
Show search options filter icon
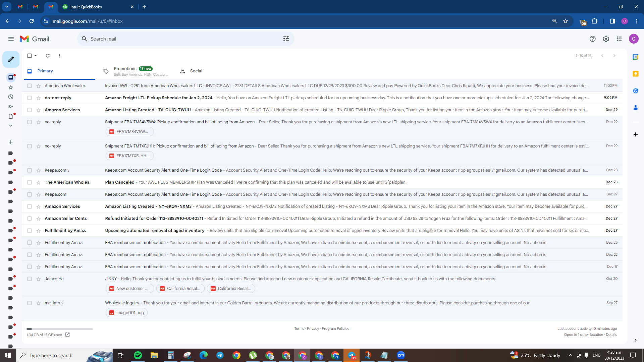(x=286, y=39)
